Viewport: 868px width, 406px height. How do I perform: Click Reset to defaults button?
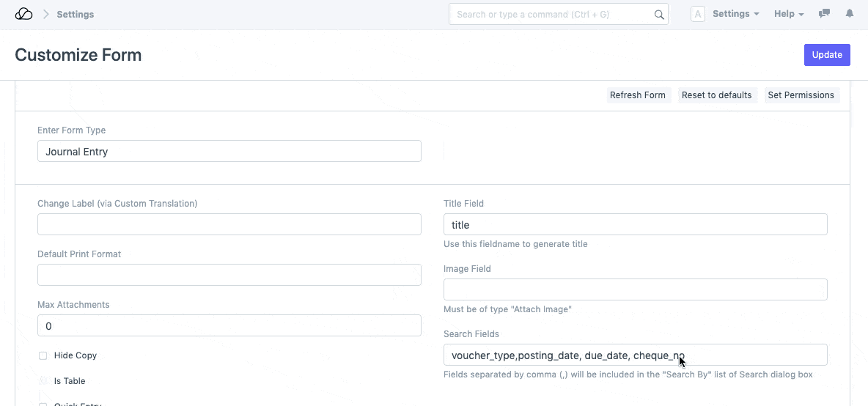[x=716, y=95]
